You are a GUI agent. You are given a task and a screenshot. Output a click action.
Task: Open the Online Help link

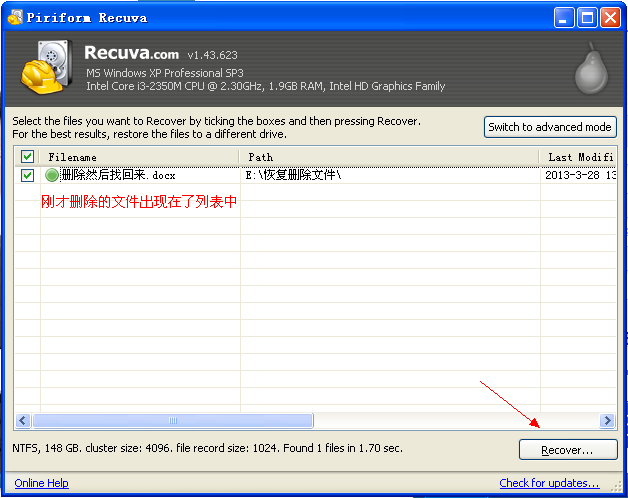point(42,483)
